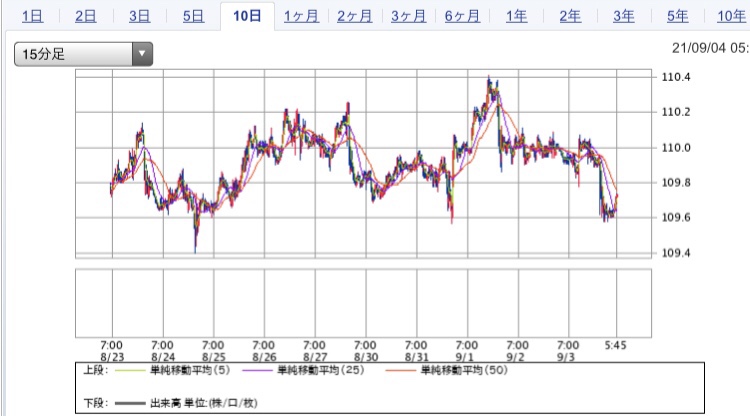Click the 9/2 date axis label
750x416 pixels.
point(515,357)
